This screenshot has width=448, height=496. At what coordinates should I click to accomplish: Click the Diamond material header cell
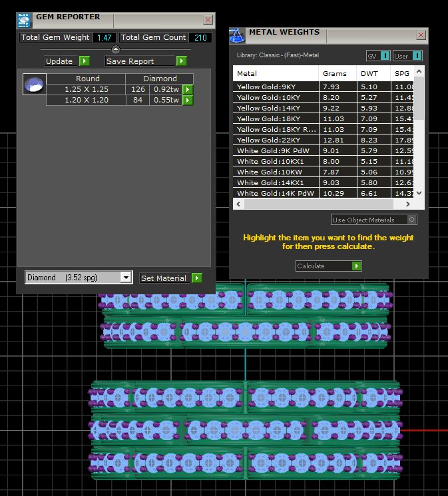coord(160,79)
